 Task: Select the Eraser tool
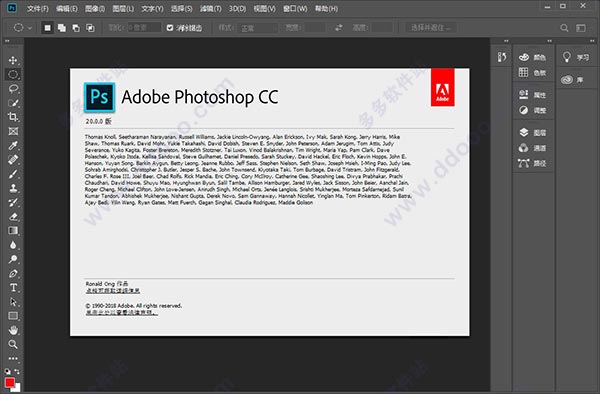coord(13,217)
